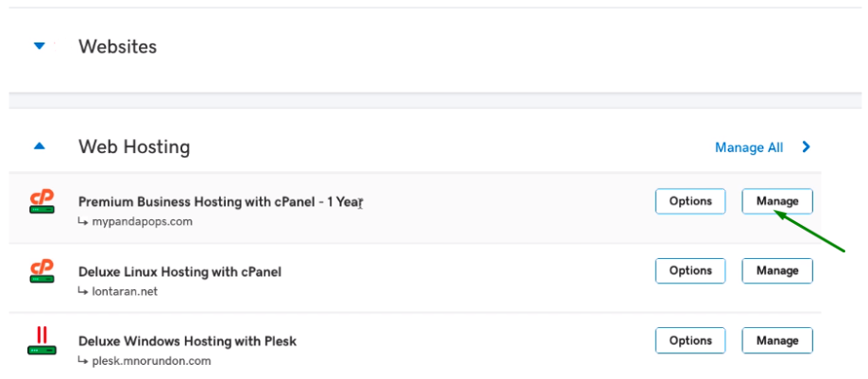Manage the mypandapops.com hosting account

pos(777,201)
